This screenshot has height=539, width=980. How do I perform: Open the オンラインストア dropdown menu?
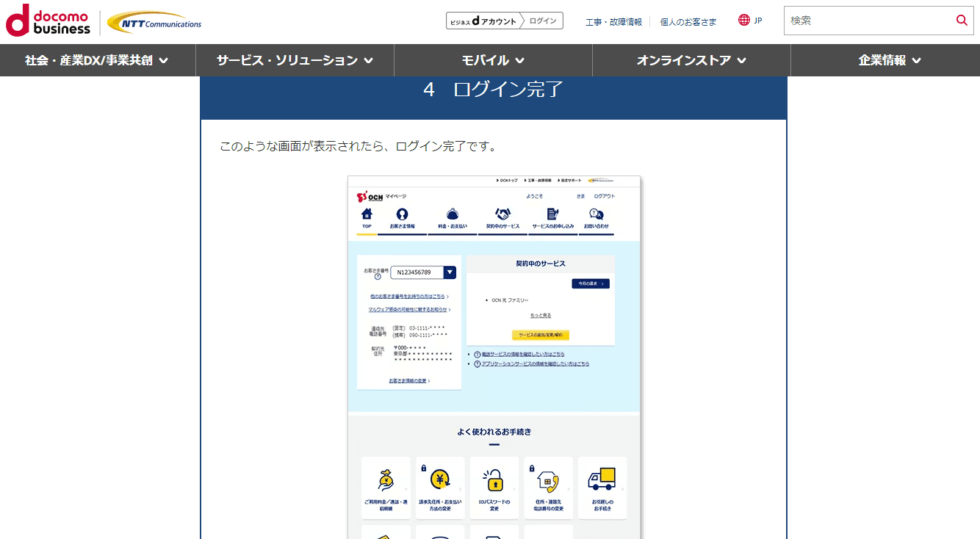(691, 60)
